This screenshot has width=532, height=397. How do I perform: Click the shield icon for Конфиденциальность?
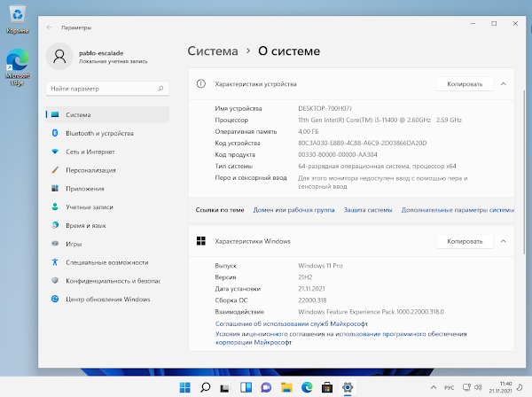pyautogui.click(x=55, y=280)
